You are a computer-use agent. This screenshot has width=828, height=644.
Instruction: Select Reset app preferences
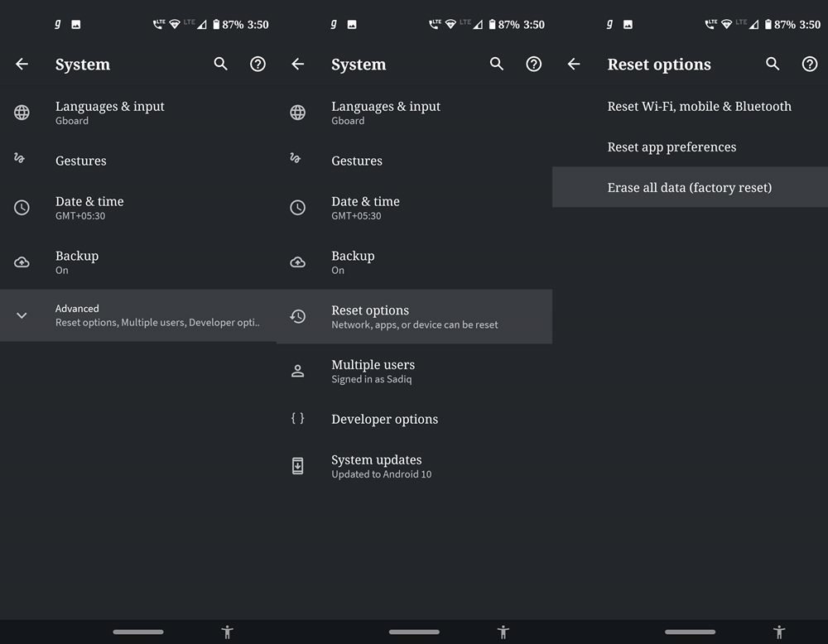tap(691, 147)
